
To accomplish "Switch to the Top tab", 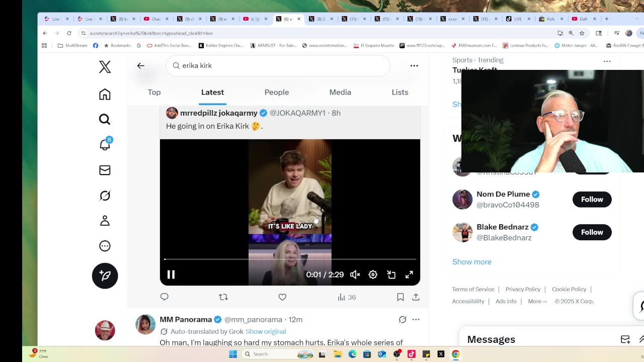I will tap(154, 92).
